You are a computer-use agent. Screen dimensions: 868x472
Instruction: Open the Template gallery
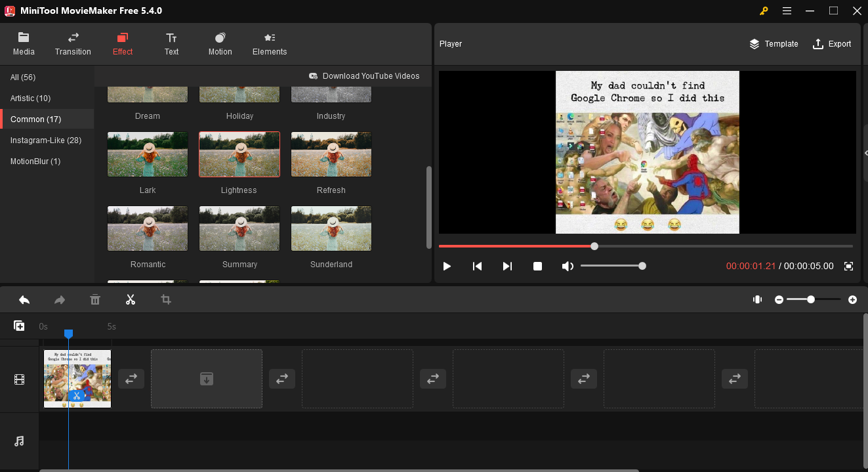coord(774,44)
